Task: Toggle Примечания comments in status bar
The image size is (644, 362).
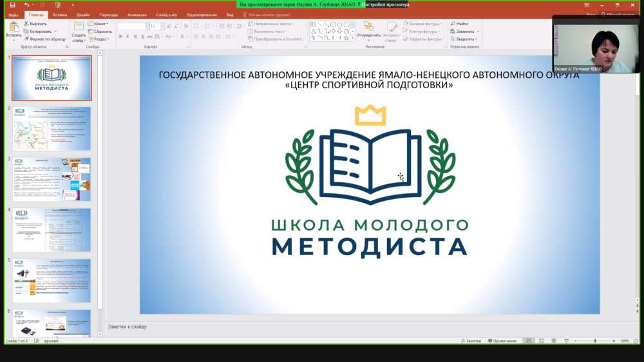Action: click(502, 341)
